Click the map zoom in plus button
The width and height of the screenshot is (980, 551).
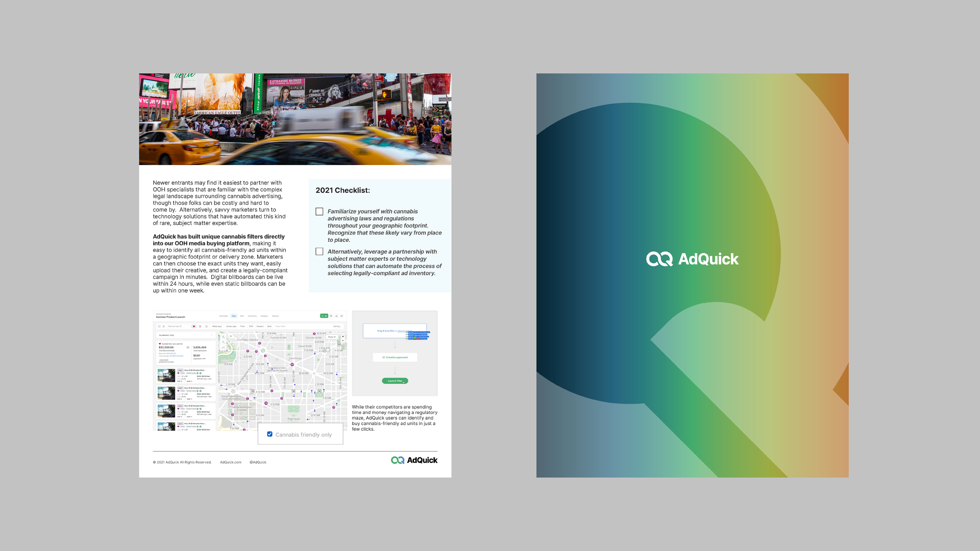pyautogui.click(x=343, y=336)
